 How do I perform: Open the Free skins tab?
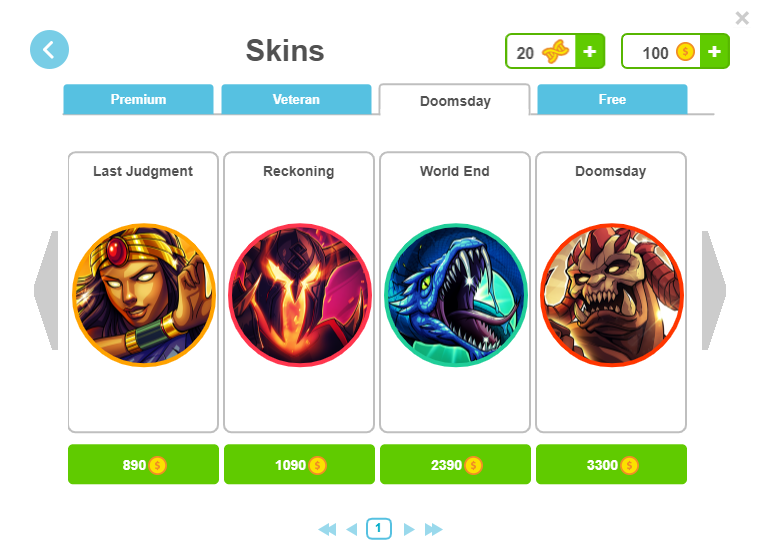pyautogui.click(x=612, y=99)
